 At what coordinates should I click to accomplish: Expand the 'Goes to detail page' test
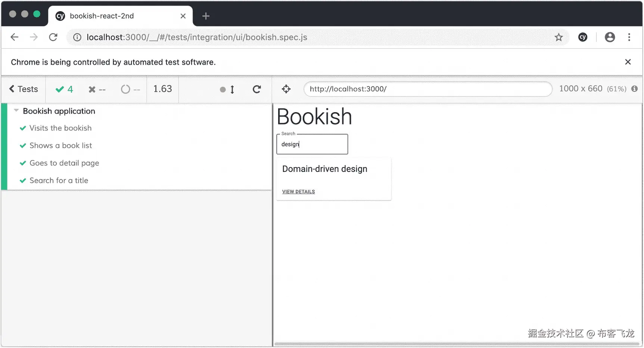tap(64, 163)
